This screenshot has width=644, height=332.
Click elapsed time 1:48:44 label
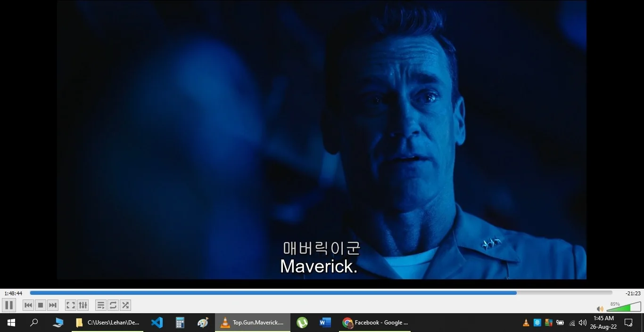tap(14, 293)
